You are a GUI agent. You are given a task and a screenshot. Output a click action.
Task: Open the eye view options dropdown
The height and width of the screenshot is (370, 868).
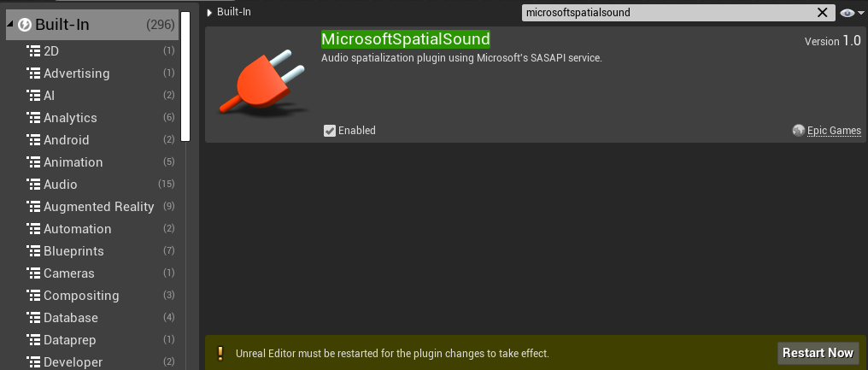click(x=848, y=13)
